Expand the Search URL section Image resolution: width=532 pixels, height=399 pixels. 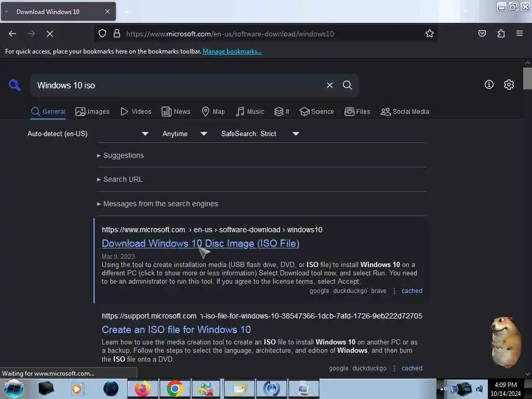click(123, 179)
